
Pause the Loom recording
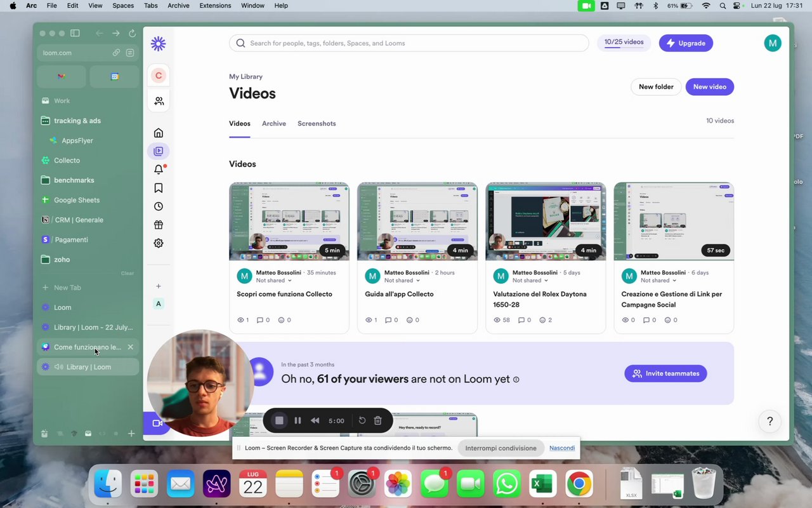tap(298, 420)
